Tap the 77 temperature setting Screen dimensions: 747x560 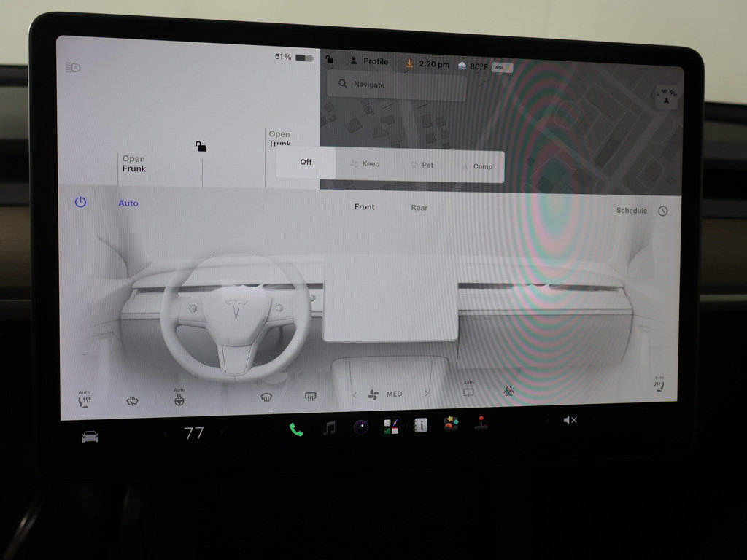click(x=194, y=433)
